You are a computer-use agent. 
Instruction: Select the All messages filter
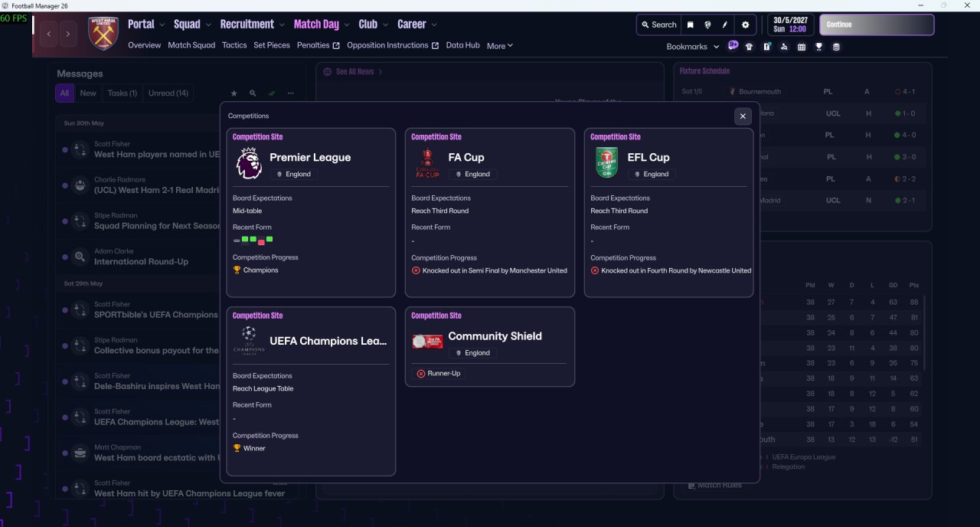click(x=64, y=93)
